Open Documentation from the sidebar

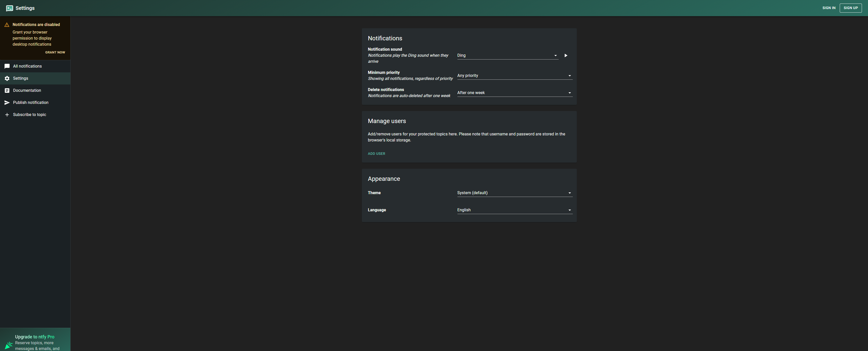(x=35, y=91)
